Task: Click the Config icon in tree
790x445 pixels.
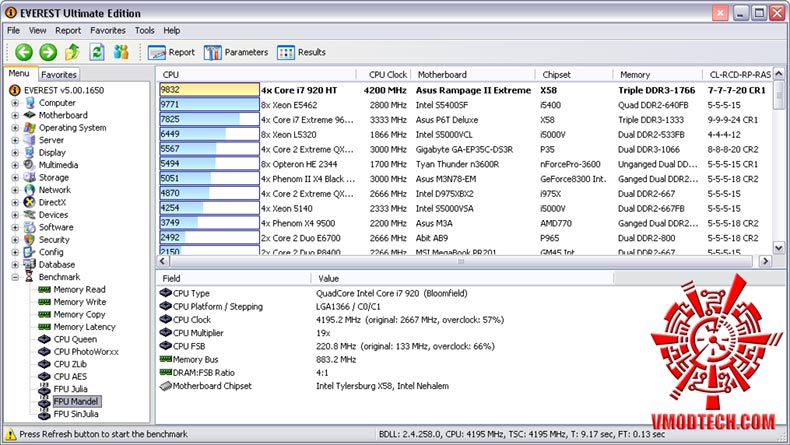Action: click(x=30, y=252)
